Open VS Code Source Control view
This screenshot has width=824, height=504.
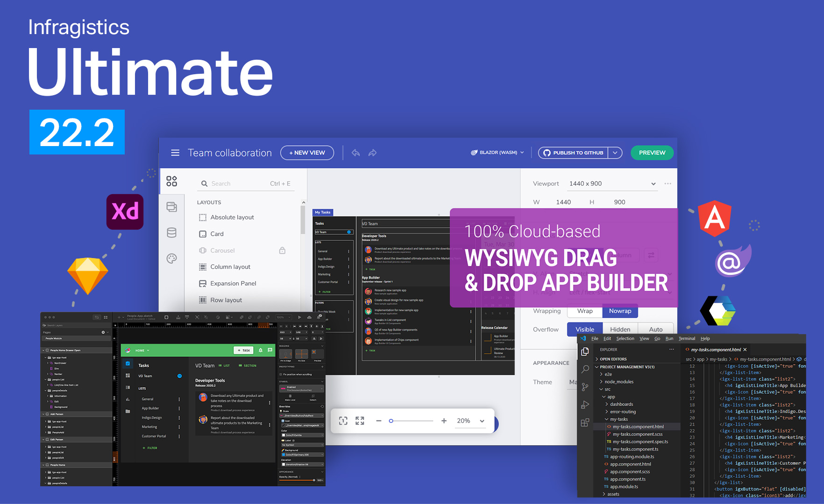585,387
